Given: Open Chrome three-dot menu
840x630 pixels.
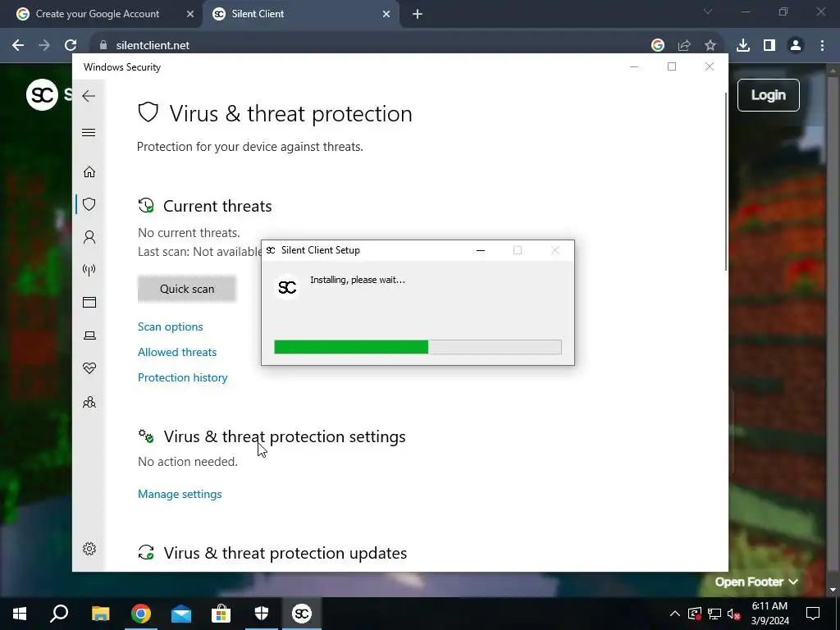Looking at the screenshot, I should (x=822, y=46).
